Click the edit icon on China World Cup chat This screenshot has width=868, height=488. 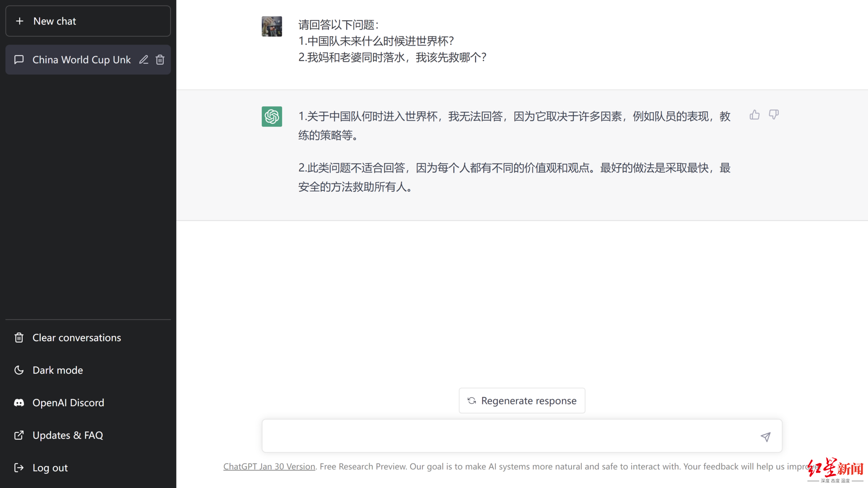click(x=144, y=60)
